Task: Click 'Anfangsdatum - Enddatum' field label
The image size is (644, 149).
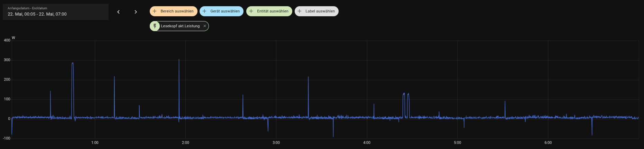Action: click(27, 8)
